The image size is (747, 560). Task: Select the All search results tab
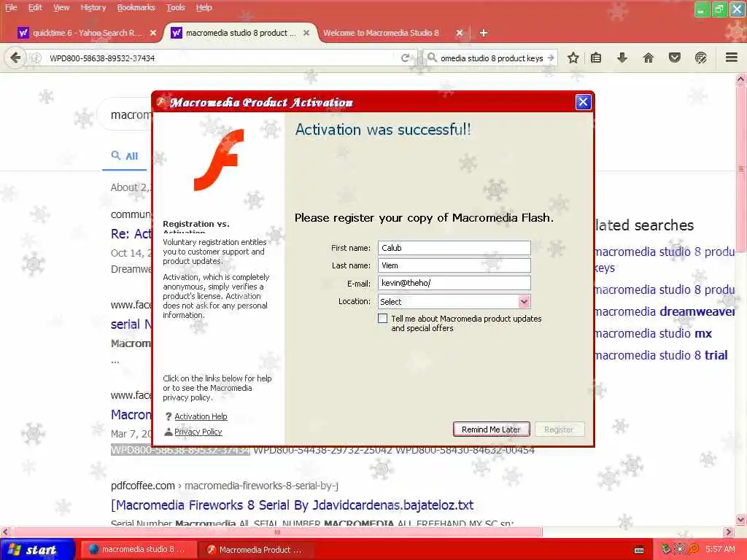pos(125,156)
